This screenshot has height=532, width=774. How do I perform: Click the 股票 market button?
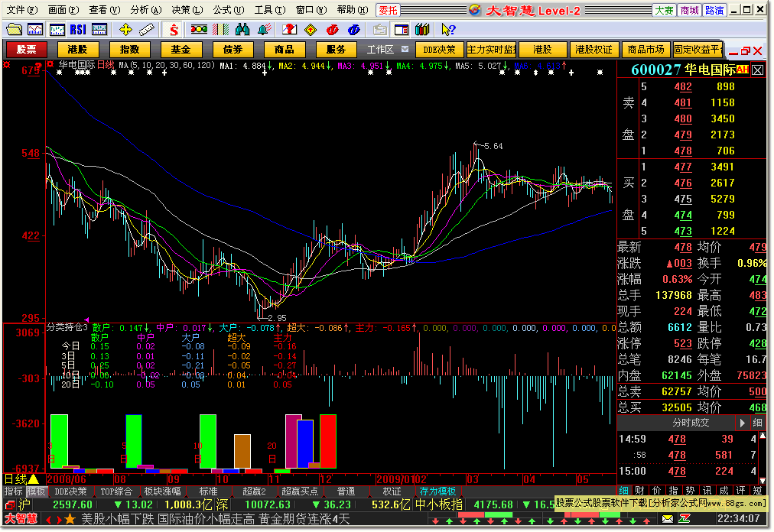[26, 50]
